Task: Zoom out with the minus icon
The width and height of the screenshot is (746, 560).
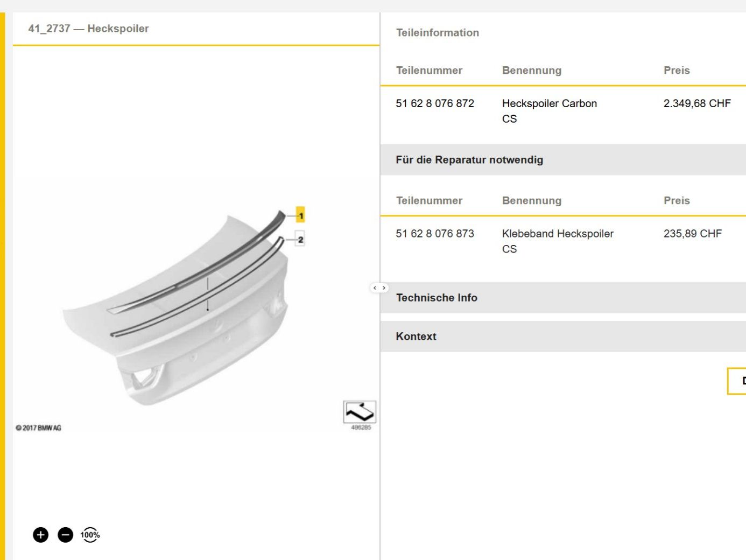Action: click(x=66, y=535)
